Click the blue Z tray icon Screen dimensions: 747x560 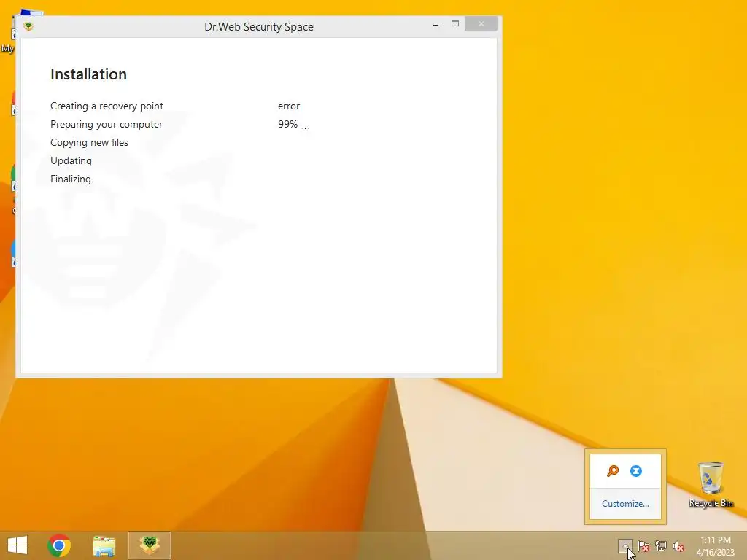(x=636, y=471)
